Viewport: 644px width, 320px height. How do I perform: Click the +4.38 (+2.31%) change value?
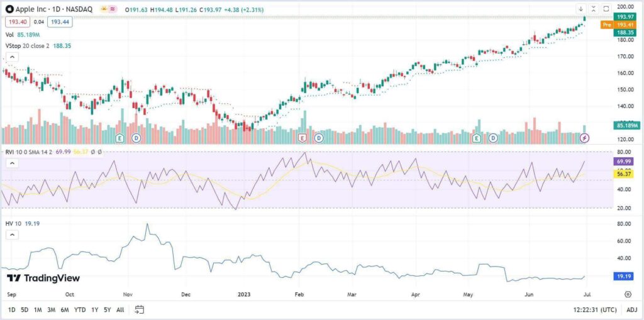click(x=245, y=9)
